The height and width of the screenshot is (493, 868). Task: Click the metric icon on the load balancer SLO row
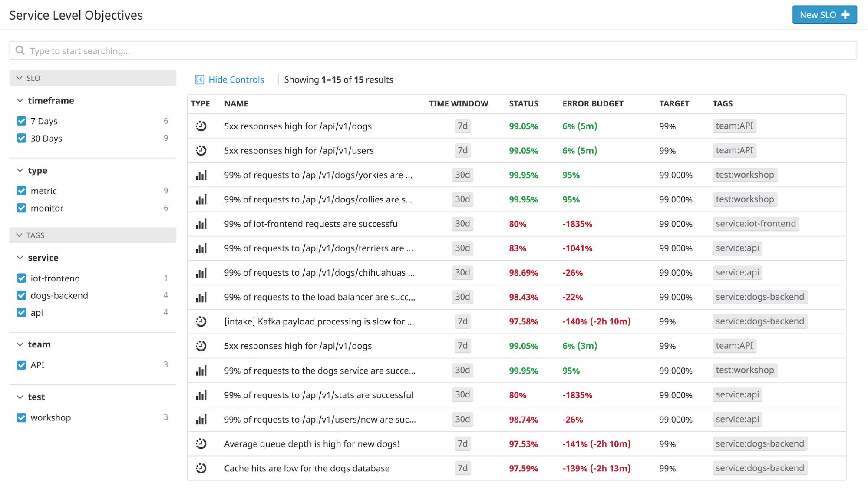point(201,297)
